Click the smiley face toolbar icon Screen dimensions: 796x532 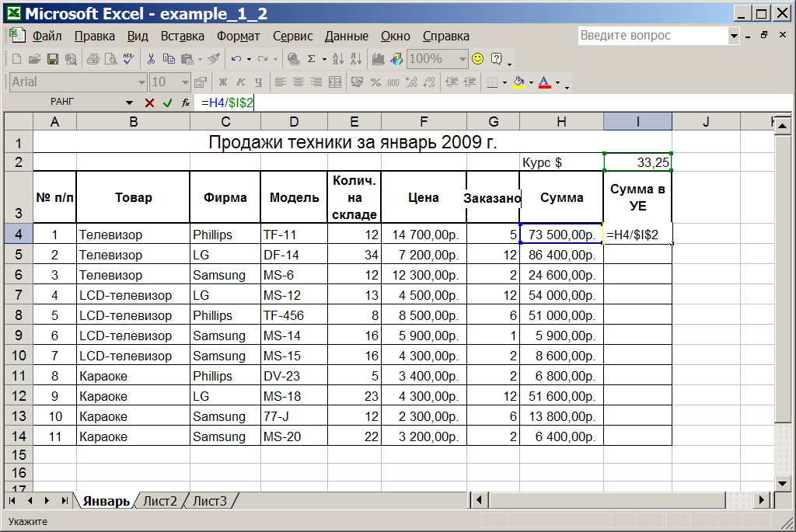click(x=478, y=59)
